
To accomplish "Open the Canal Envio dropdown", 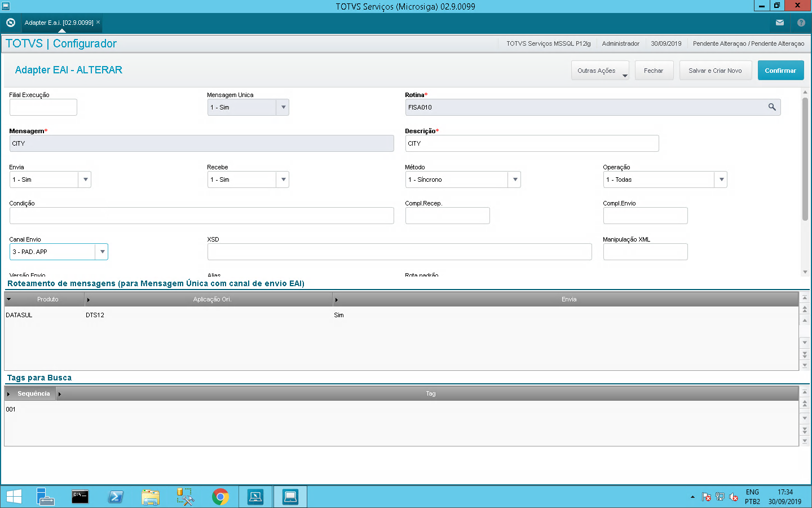I will point(102,252).
